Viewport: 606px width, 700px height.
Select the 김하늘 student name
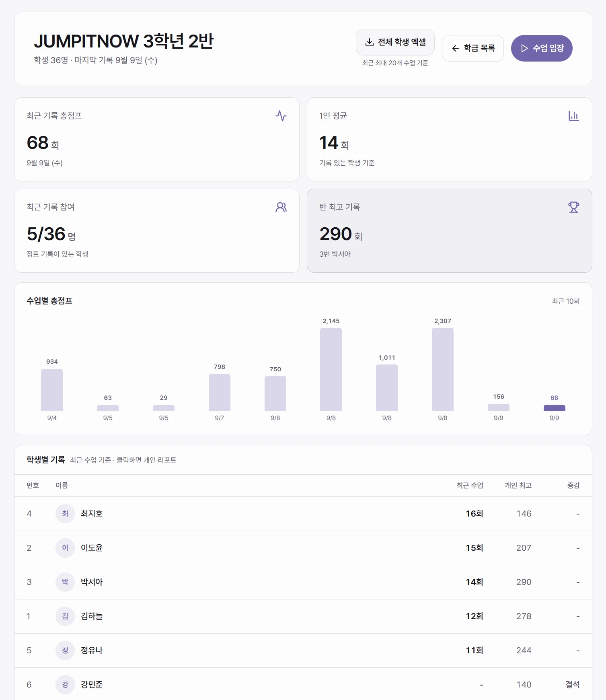tap(92, 616)
